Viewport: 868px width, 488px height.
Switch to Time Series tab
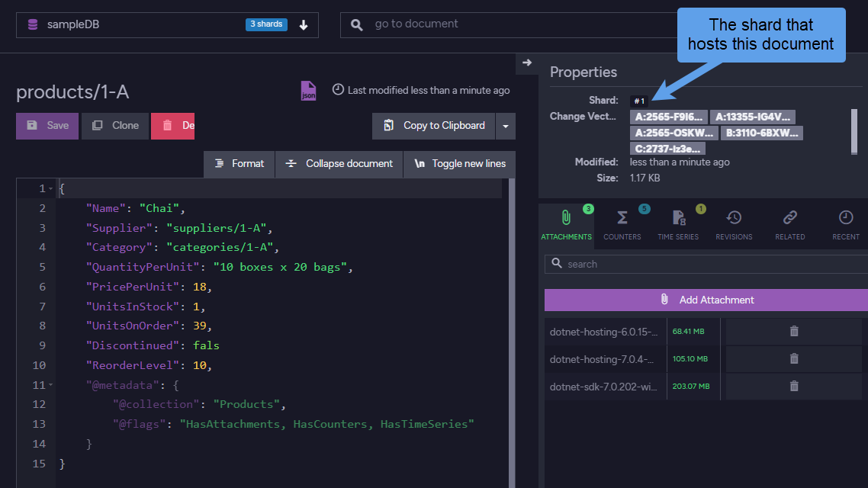point(678,225)
